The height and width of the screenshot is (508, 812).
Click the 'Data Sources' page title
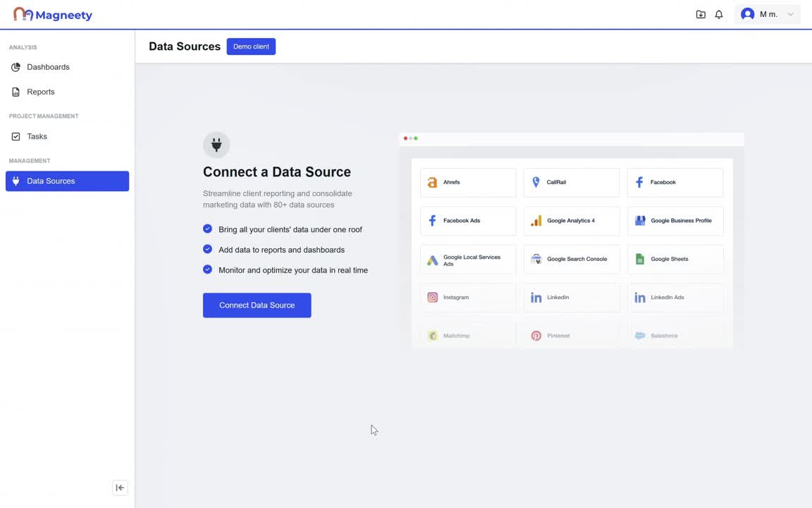point(185,46)
